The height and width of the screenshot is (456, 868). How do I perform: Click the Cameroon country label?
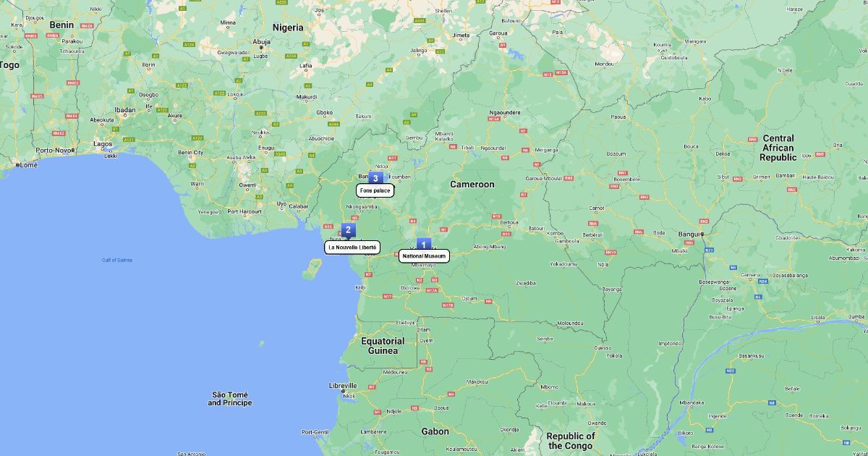click(472, 185)
